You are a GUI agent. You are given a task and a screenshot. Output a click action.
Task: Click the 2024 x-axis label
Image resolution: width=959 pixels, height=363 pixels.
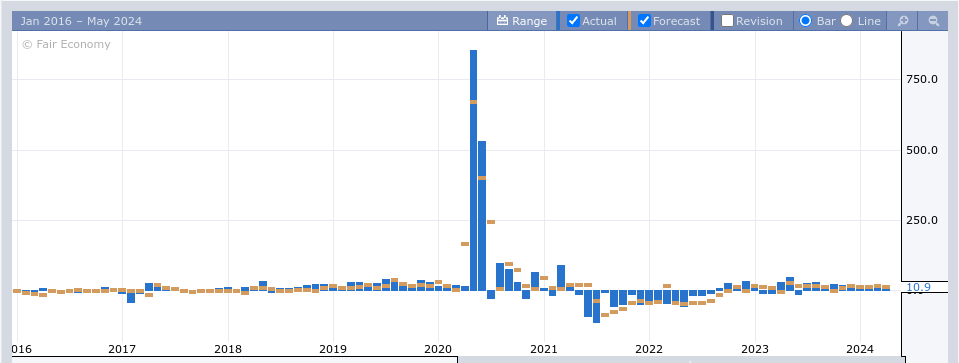point(860,350)
